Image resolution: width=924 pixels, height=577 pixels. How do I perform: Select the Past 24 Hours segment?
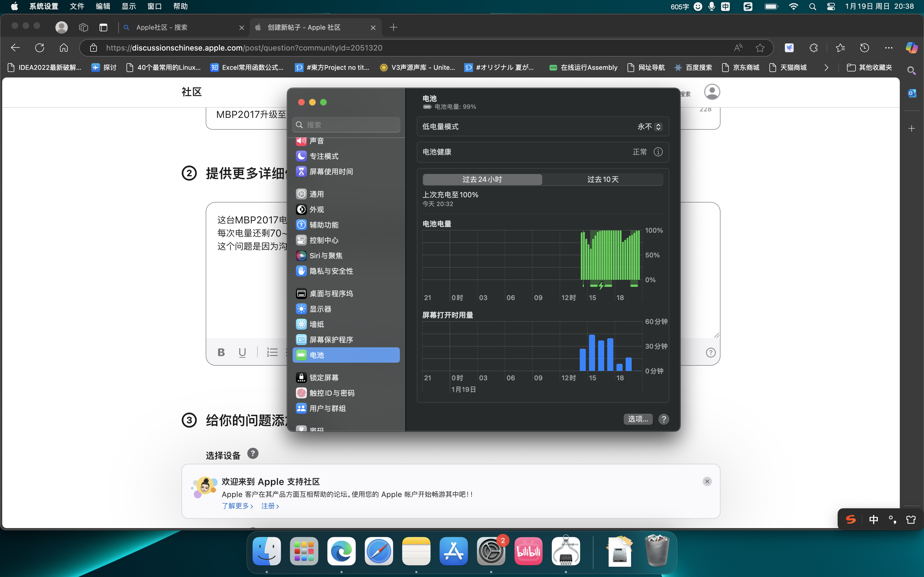pos(482,179)
